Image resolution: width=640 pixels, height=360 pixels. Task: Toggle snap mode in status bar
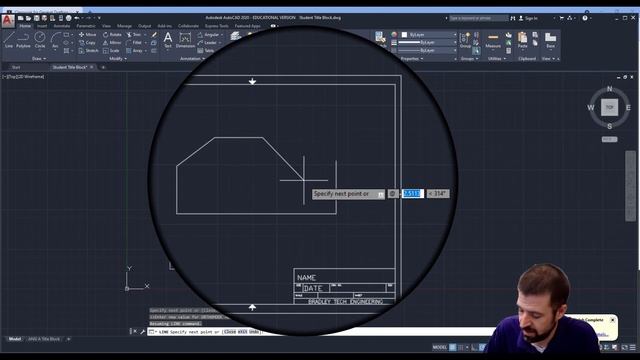click(x=461, y=347)
